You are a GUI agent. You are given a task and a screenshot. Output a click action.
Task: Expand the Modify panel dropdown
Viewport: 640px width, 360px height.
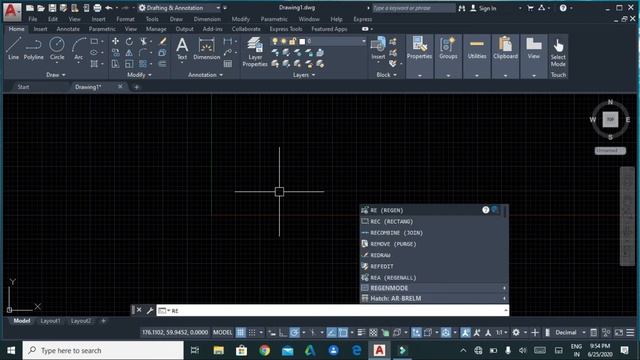(139, 75)
